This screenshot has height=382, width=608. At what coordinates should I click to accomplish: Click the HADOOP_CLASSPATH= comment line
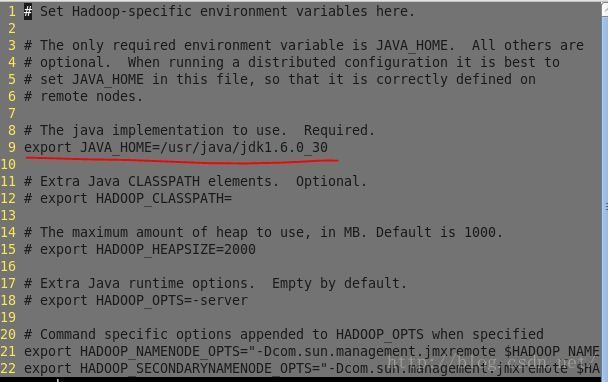tap(128, 199)
